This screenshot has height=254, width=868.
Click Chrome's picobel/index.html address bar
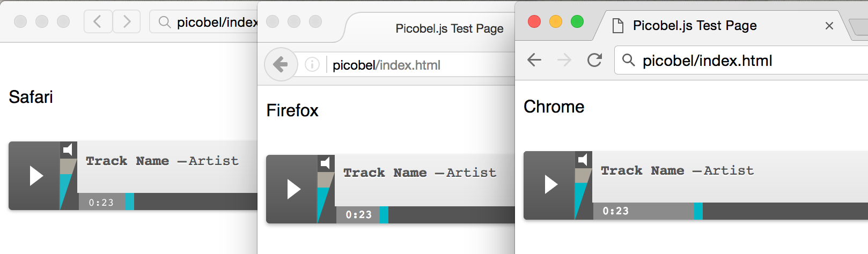(x=741, y=61)
